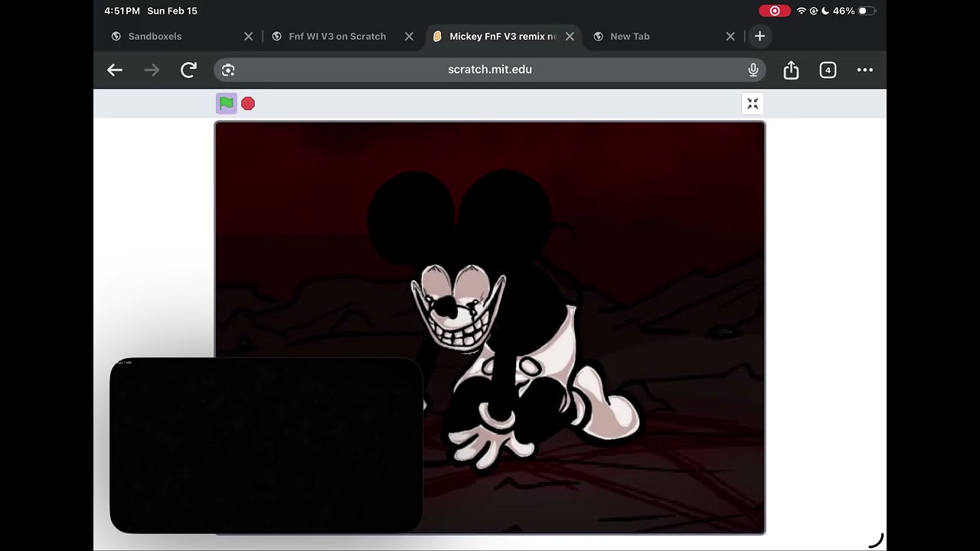Click the green flag to start the project

click(226, 103)
